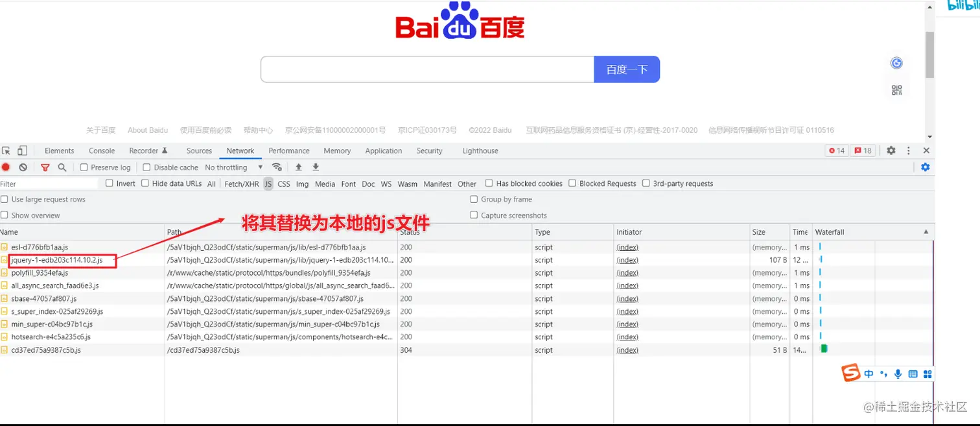Select CSS request type filter
This screenshot has height=426, width=980.
[284, 183]
